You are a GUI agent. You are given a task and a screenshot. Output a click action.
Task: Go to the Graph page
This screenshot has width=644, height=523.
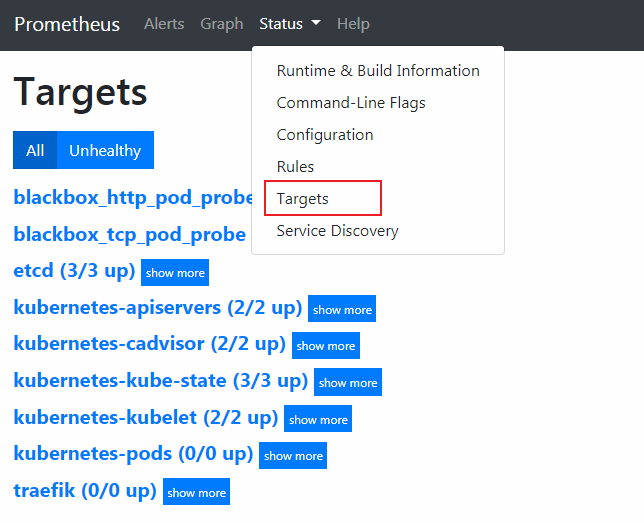pos(222,24)
